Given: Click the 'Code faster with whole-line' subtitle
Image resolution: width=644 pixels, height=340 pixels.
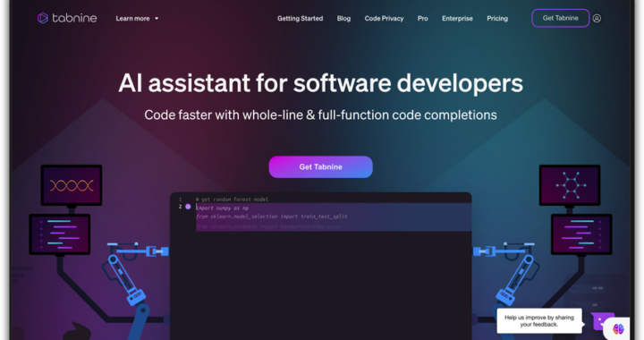Looking at the screenshot, I should click(x=321, y=115).
